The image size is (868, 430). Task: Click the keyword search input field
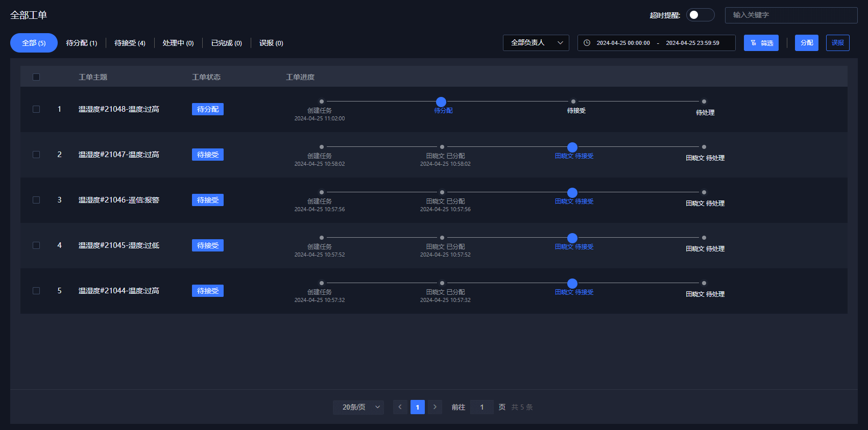coord(791,15)
